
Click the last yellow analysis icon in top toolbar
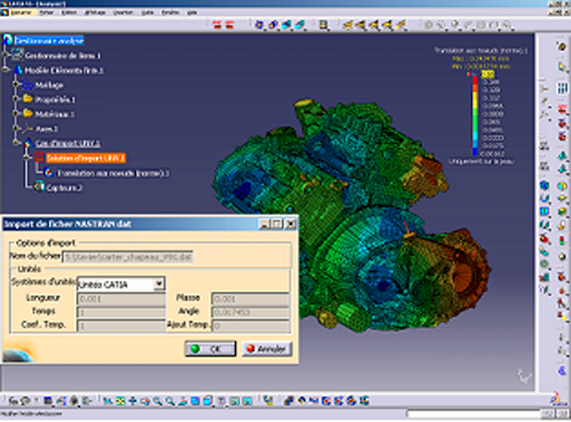click(400, 25)
